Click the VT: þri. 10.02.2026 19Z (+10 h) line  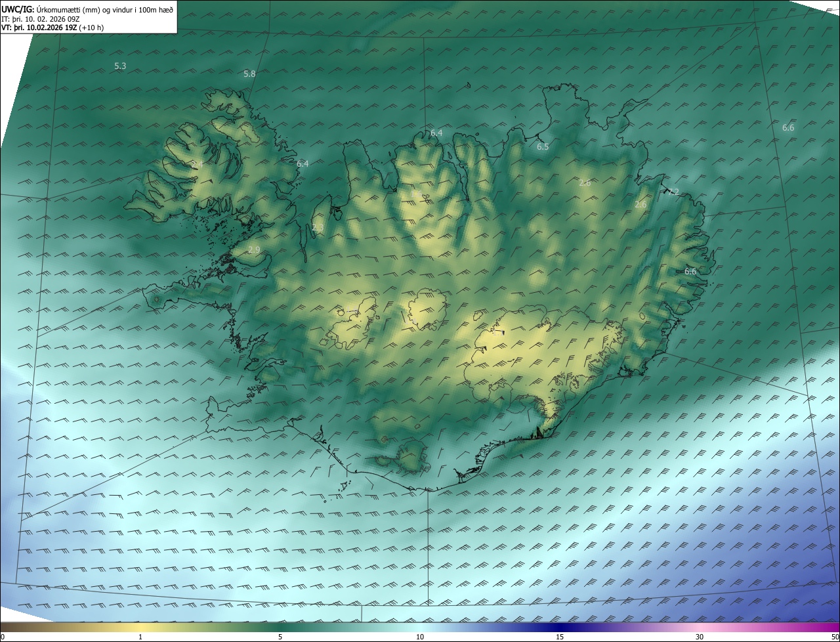click(52, 28)
